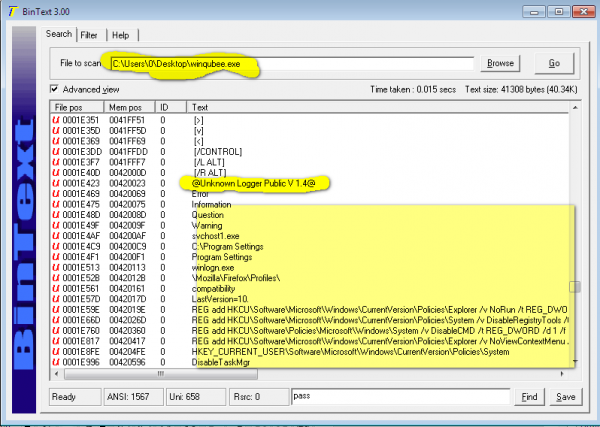Screen dimensions: 600x427
Task: Click the unicode icon of row 0001E49F
Action: click(56, 225)
